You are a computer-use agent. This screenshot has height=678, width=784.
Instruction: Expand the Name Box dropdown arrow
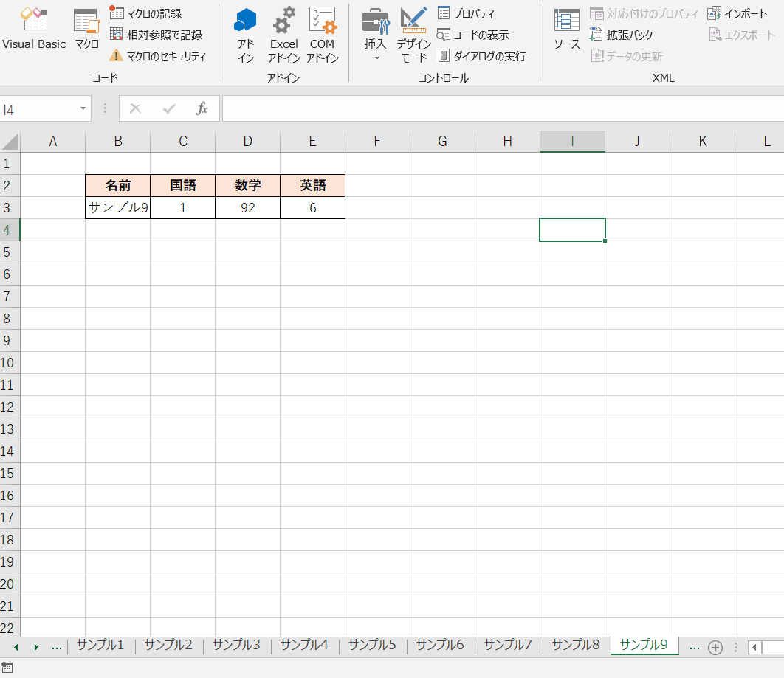coord(83,109)
